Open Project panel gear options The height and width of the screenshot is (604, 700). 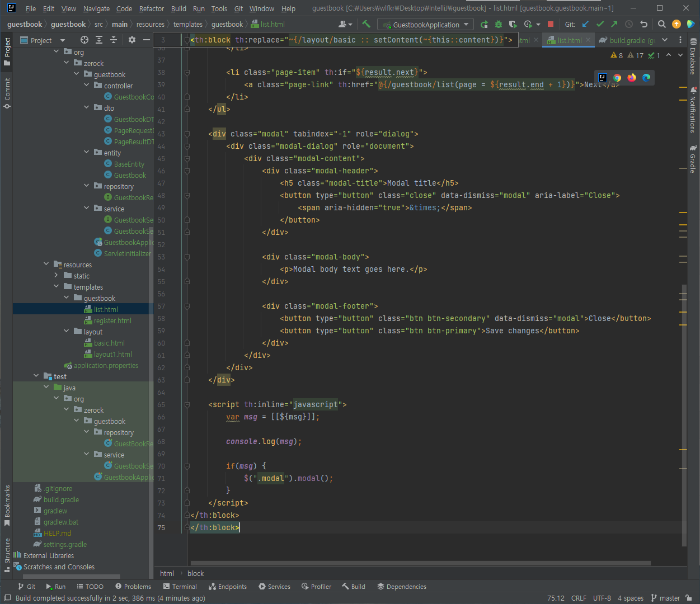[x=132, y=40]
